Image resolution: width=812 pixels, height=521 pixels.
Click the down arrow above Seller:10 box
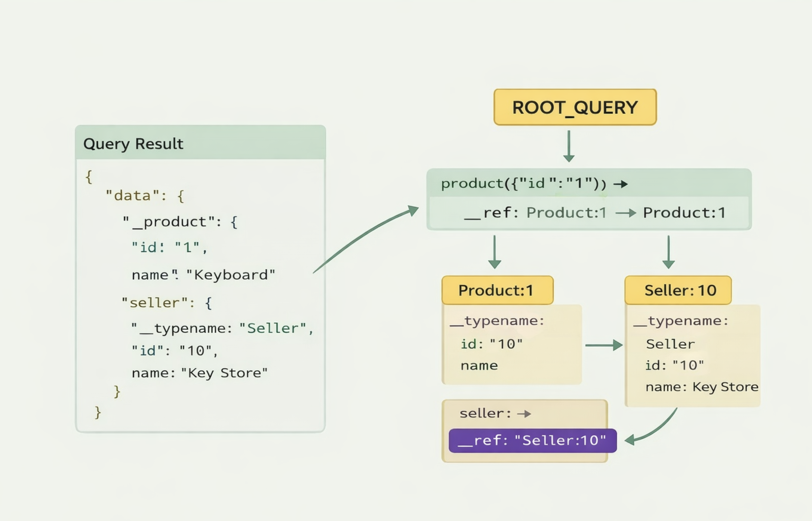click(668, 252)
